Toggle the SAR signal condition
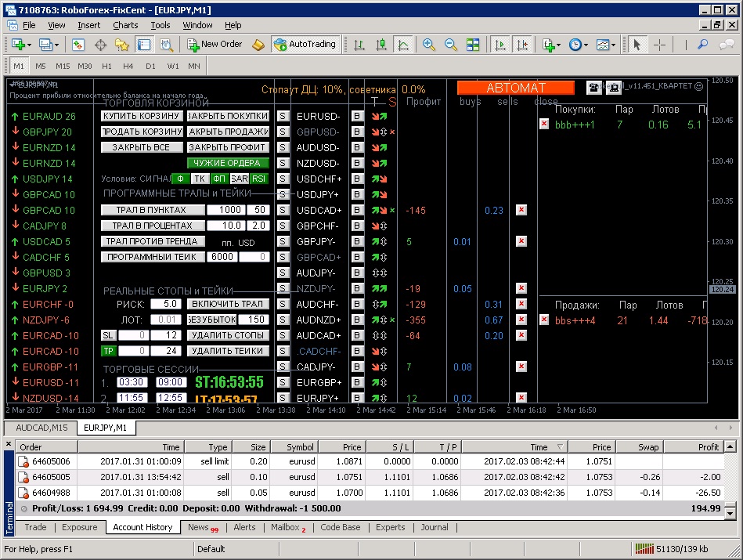 (x=240, y=179)
